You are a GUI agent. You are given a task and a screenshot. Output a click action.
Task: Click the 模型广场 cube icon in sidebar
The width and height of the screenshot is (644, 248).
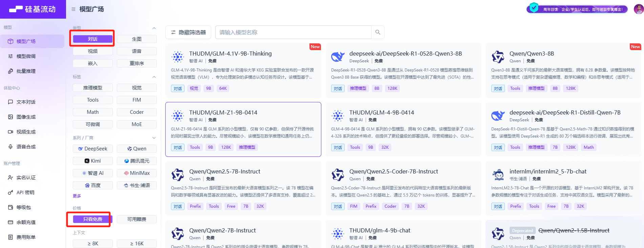pyautogui.click(x=10, y=41)
